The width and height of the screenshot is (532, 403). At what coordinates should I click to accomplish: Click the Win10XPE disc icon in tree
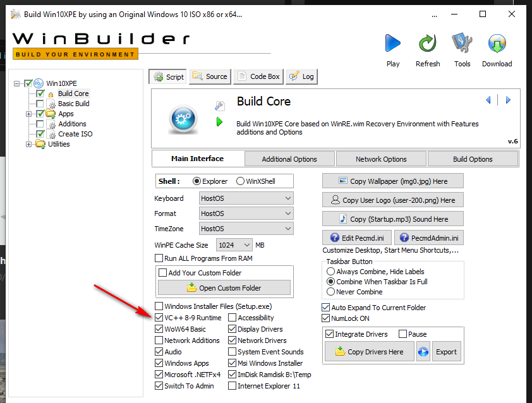(x=39, y=83)
